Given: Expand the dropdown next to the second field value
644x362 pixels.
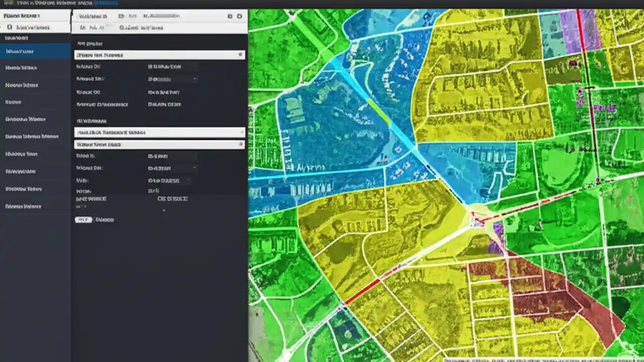Looking at the screenshot, I should coord(195,168).
